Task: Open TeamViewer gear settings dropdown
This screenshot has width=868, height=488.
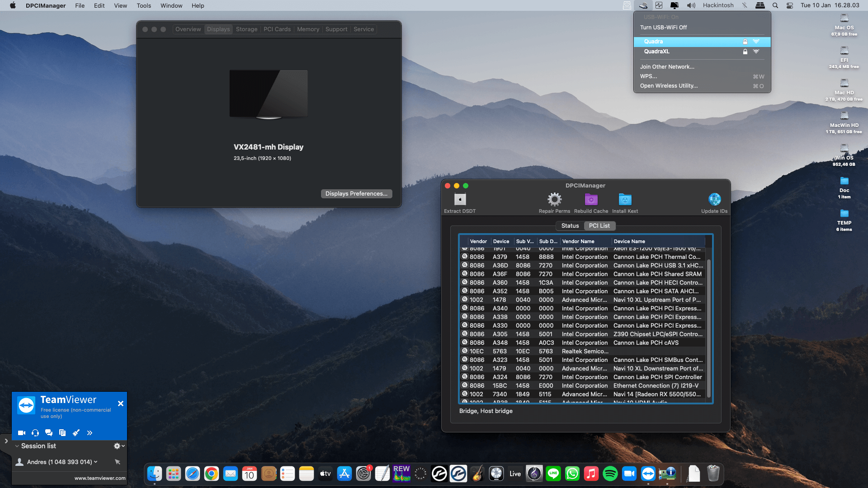Action: (119, 446)
